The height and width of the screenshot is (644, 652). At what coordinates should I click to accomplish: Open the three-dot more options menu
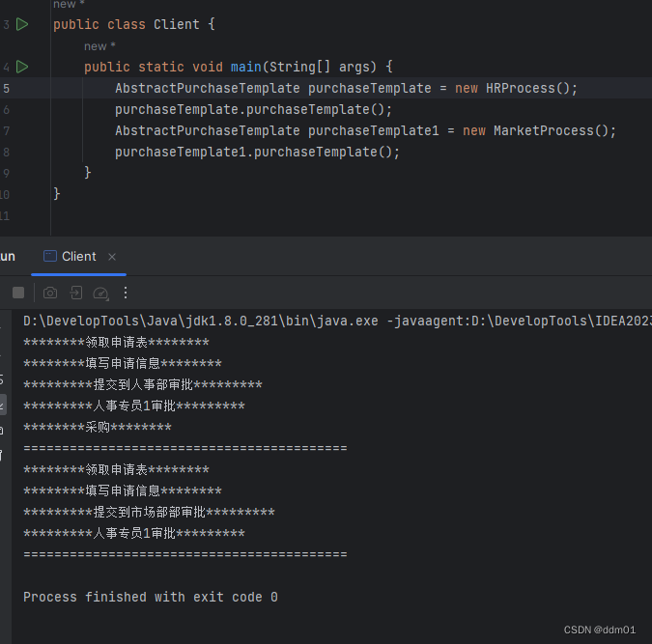126,293
